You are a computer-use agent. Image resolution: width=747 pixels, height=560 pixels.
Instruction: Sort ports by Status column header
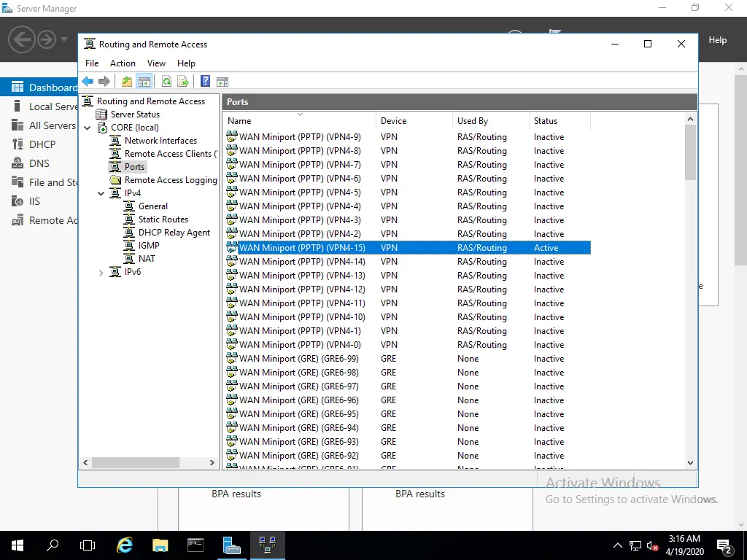560,121
